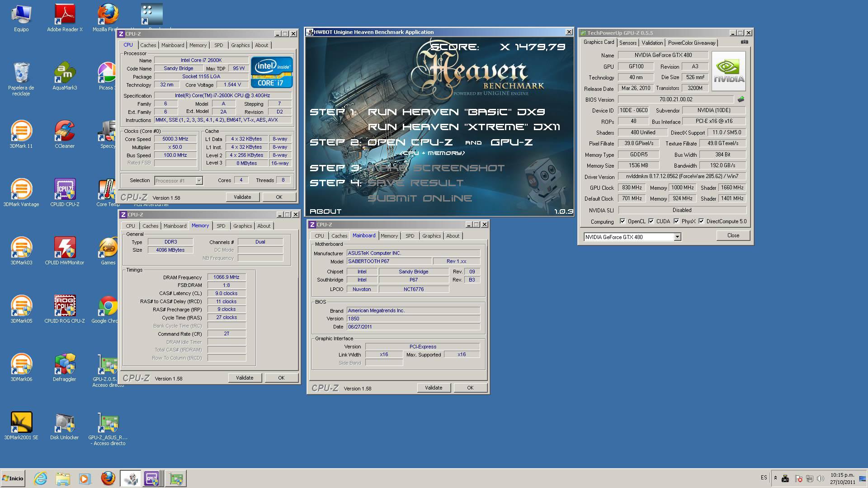Screen dimensions: 868x488
Task: Toggle the PhysX checkbox in GPU-Z
Action: coord(676,221)
